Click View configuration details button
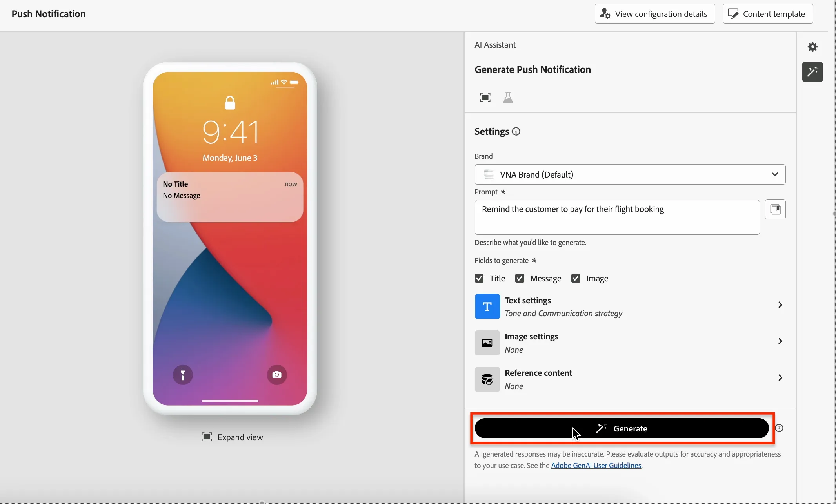The height and width of the screenshot is (504, 836). 655,14
